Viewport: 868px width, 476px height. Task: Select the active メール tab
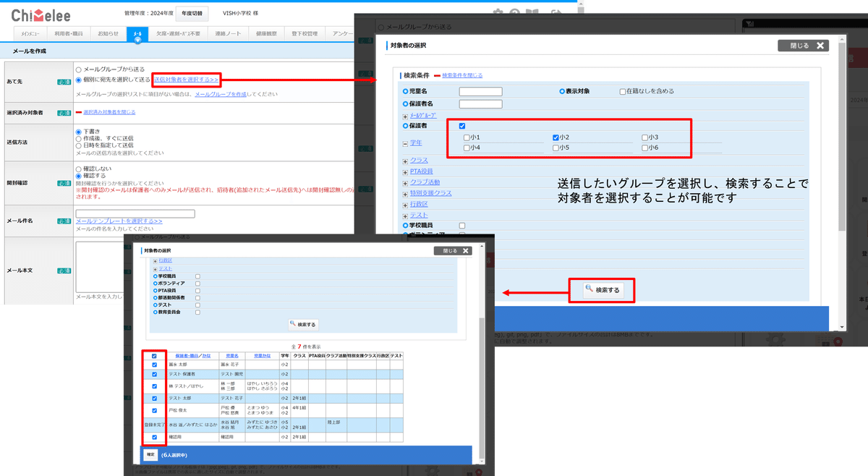point(137,34)
